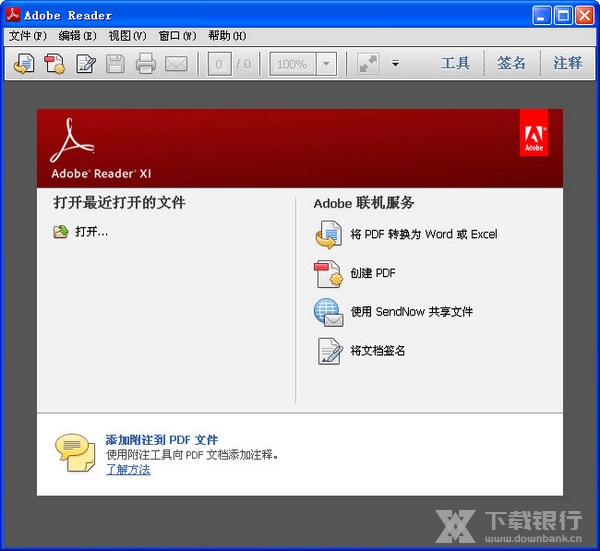Click the email envelope toolbar icon

(x=176, y=64)
